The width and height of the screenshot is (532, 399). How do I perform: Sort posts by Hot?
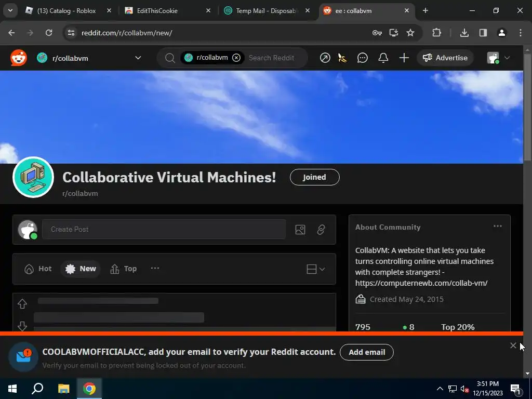(x=37, y=269)
